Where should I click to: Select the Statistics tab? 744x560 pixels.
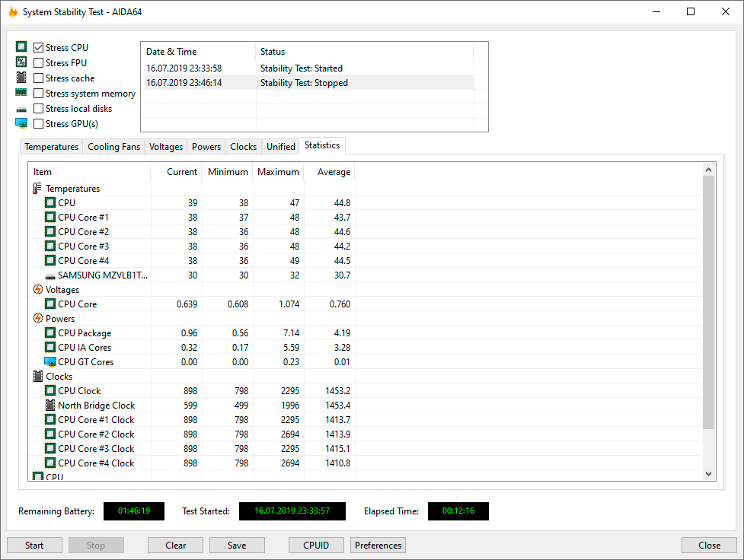pyautogui.click(x=322, y=145)
